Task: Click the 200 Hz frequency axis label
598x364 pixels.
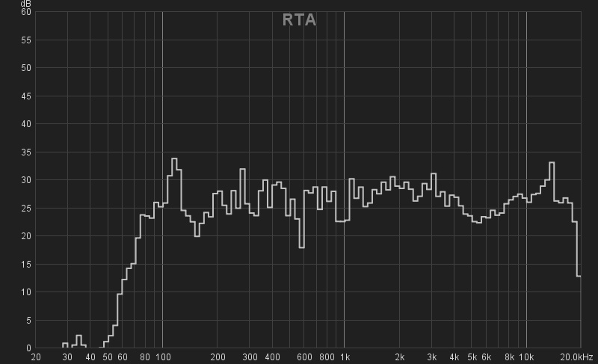Action: point(218,357)
